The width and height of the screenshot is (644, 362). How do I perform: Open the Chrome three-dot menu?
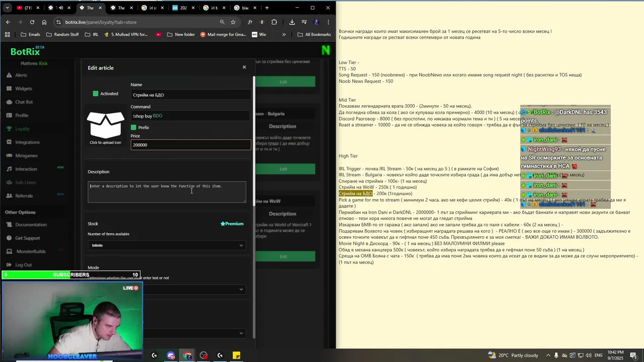[x=328, y=22]
